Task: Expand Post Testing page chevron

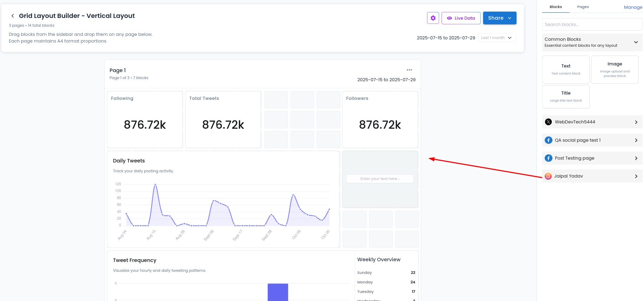Action: pos(636,158)
